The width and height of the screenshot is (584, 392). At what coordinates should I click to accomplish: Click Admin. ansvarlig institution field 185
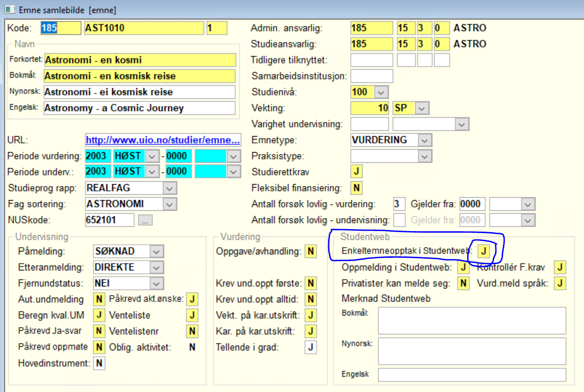point(372,28)
